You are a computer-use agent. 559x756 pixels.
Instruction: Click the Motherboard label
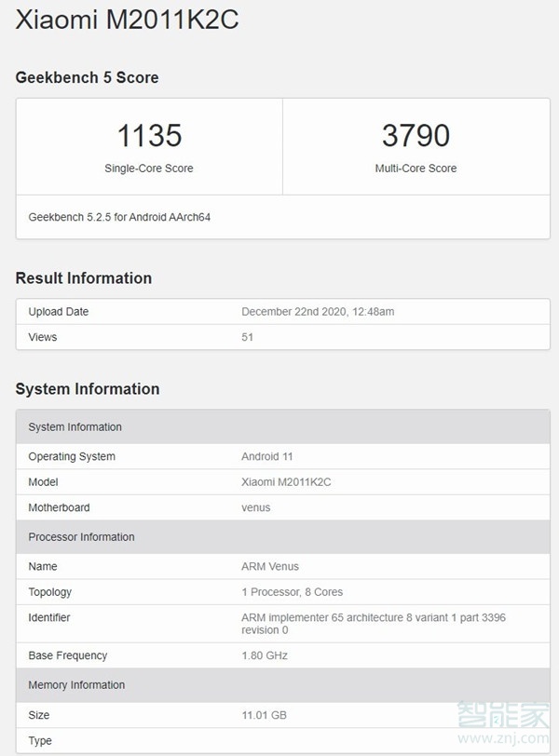click(59, 507)
